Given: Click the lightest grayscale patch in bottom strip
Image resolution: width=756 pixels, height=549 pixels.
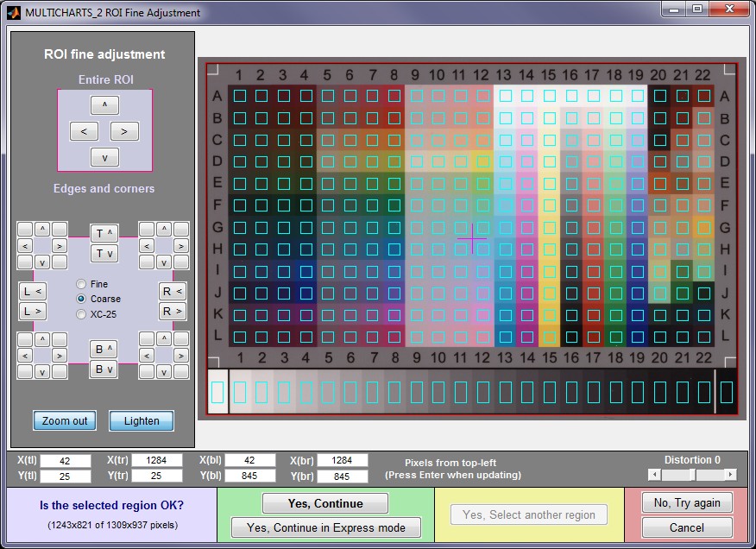Looking at the screenshot, I should click(x=217, y=392).
